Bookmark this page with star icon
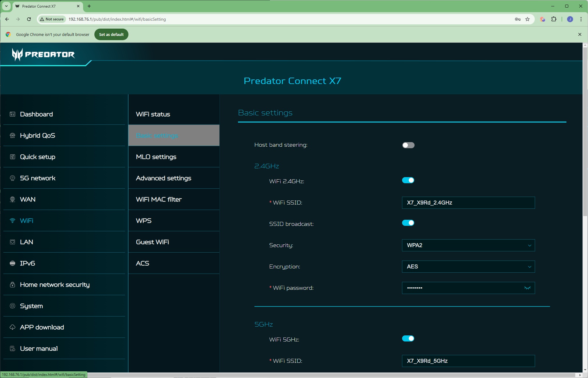This screenshot has height=378, width=588. 527,19
